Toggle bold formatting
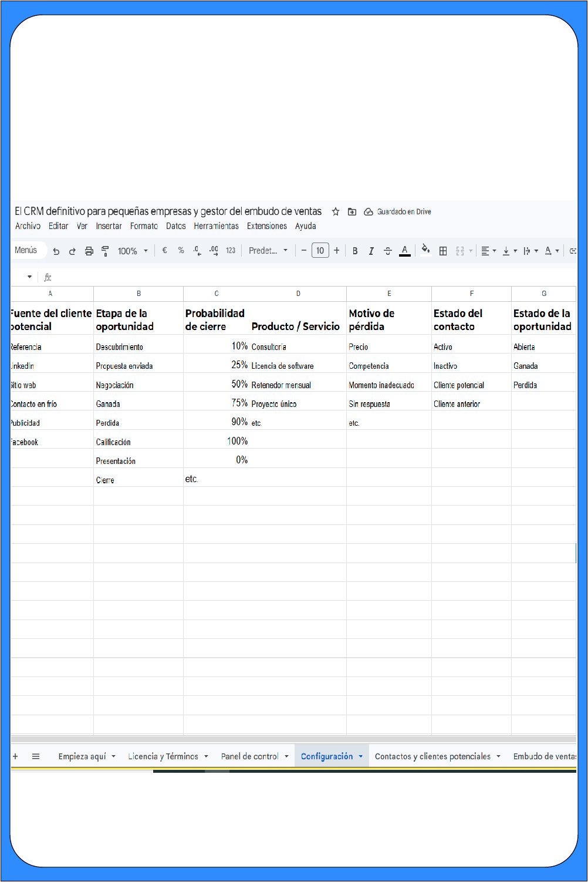The height and width of the screenshot is (882, 588). coord(355,251)
